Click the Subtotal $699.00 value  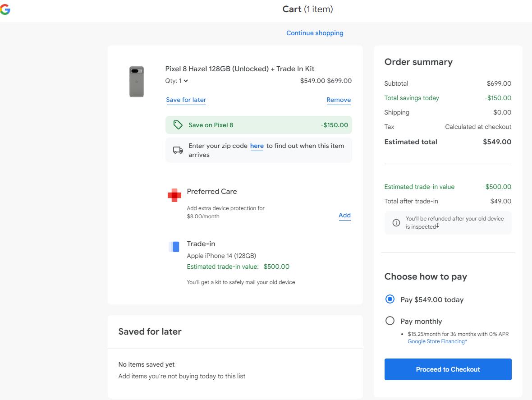499,83
